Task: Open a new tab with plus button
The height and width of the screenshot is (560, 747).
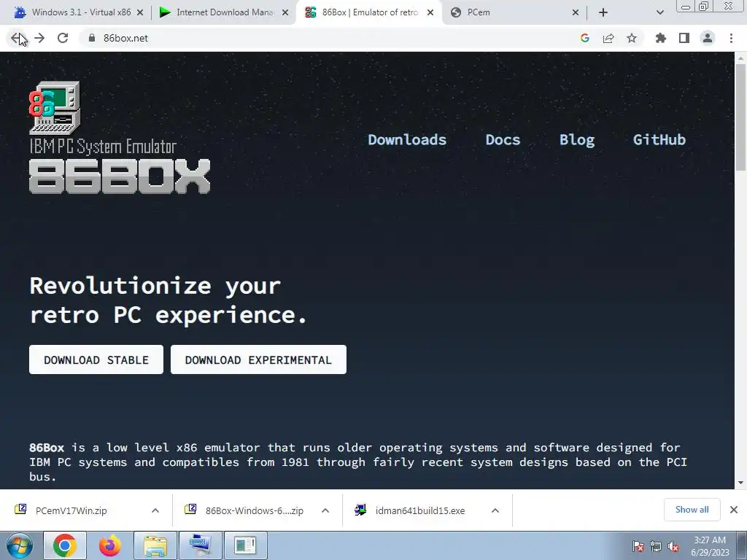Action: tap(603, 12)
